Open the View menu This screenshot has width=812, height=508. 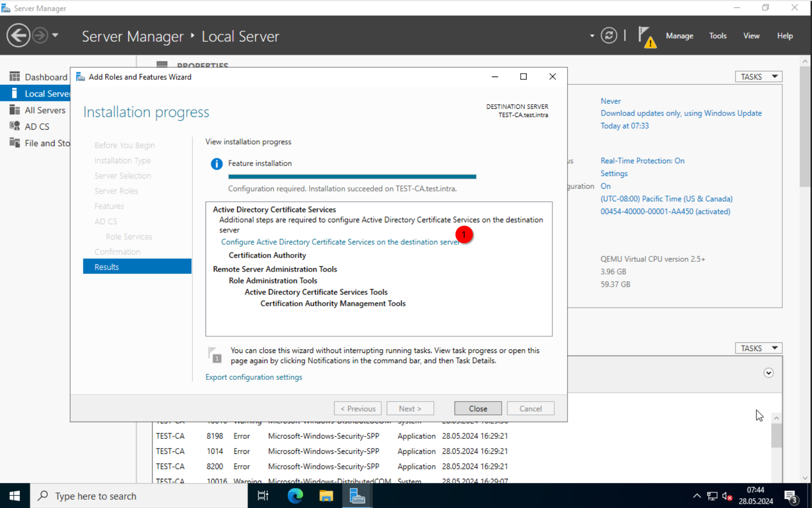[x=751, y=36]
